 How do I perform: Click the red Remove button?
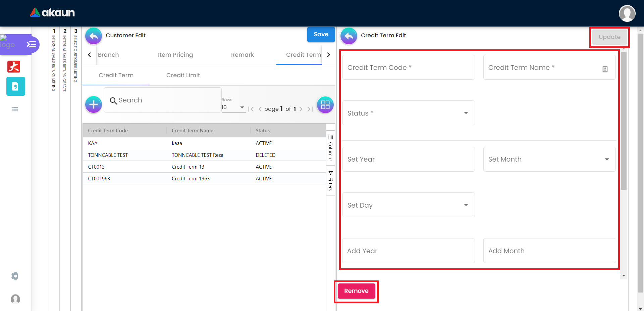356,291
